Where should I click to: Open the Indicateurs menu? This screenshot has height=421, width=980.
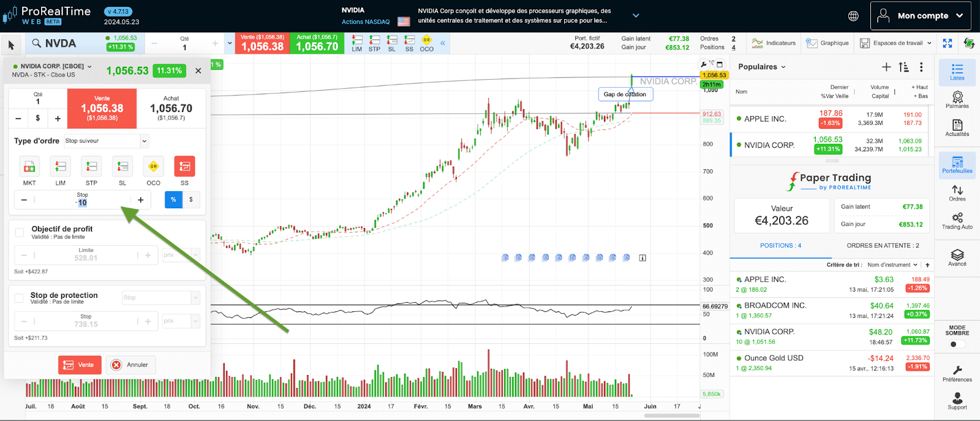coord(774,43)
